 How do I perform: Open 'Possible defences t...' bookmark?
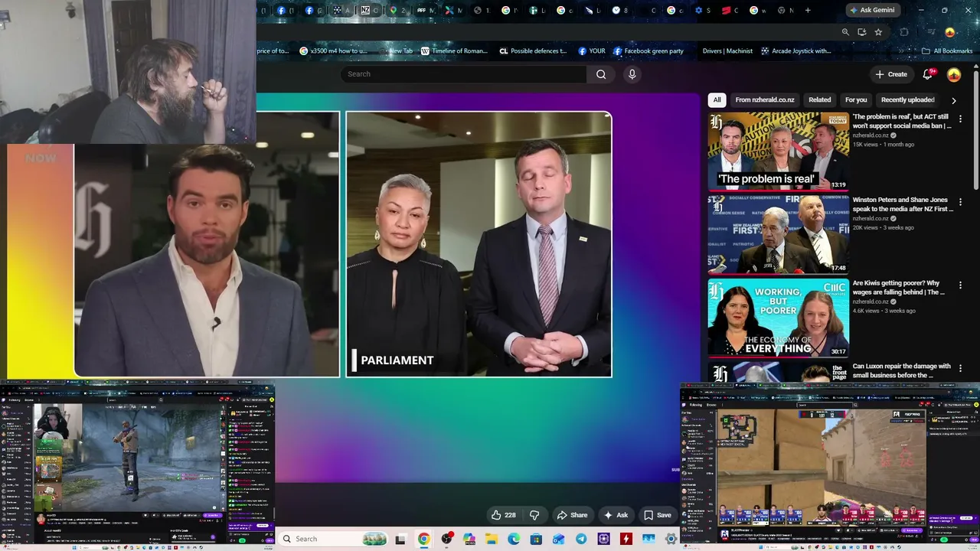click(533, 51)
